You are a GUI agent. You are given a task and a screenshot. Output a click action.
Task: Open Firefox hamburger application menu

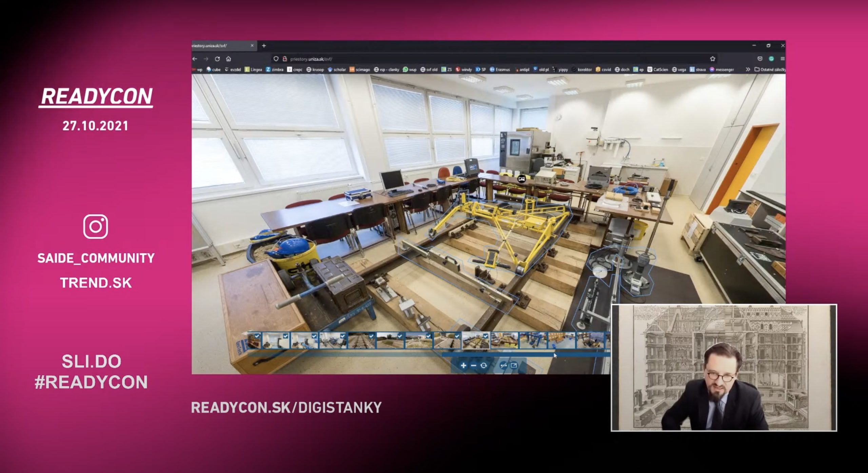point(783,59)
